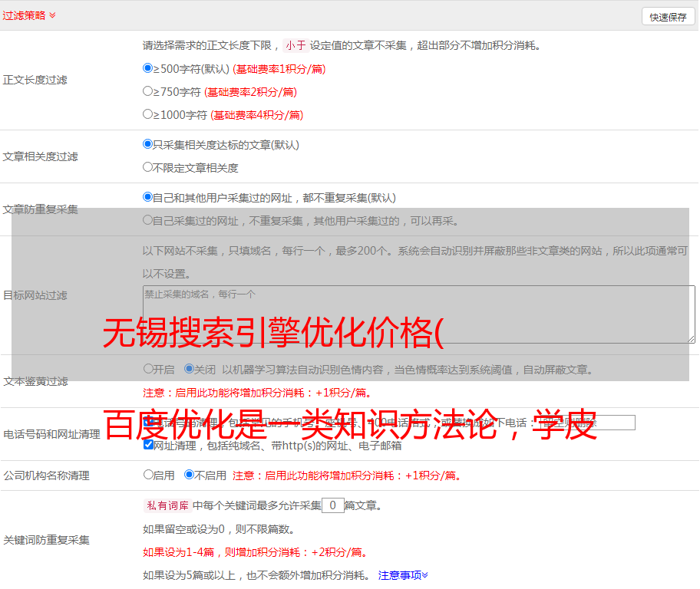
Task: Select 启用 for 公司机构名称清理
Action: coord(148,474)
